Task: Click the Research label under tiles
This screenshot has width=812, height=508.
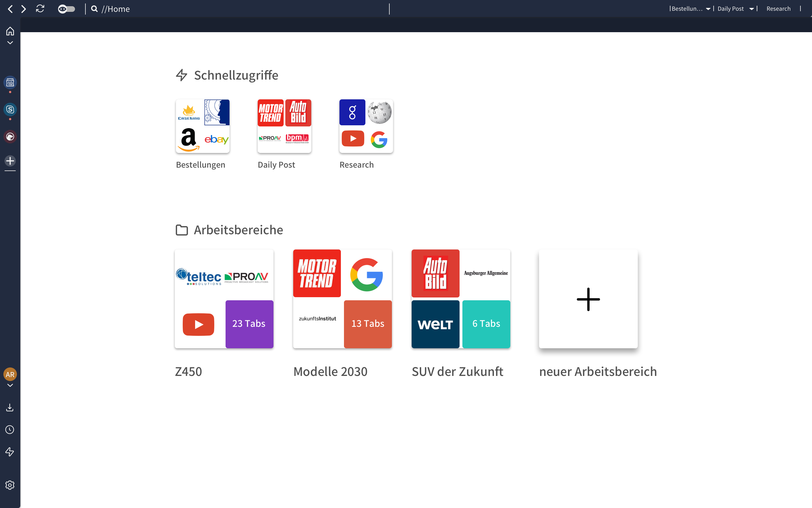Action: click(357, 165)
